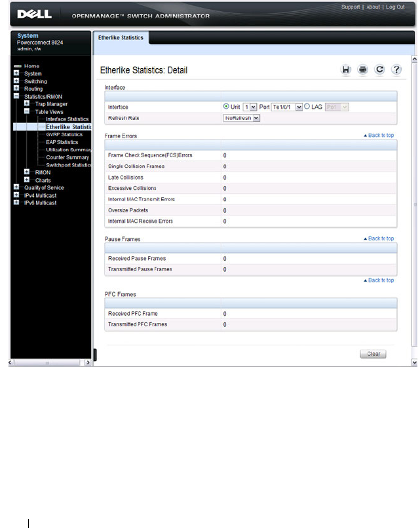Open the disabled LAG Po1 dropdown

pos(337,107)
